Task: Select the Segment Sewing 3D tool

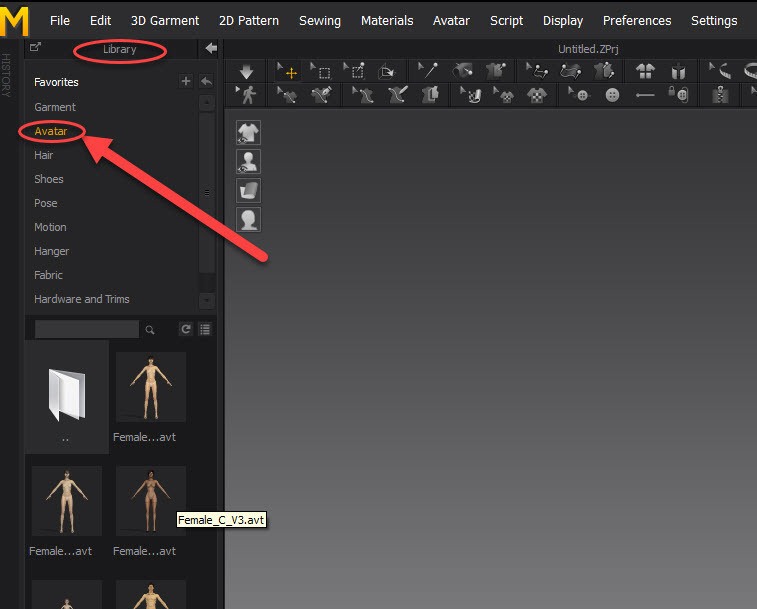Action: 571,71
